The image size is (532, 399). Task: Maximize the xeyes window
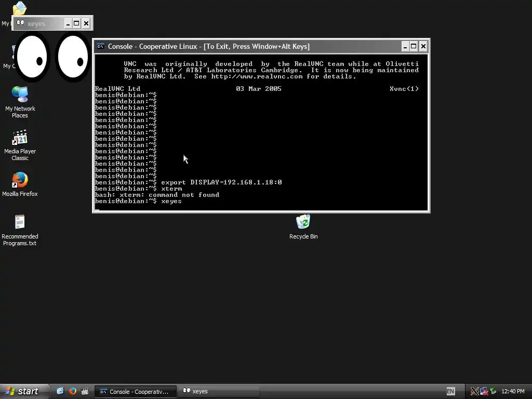(77, 23)
